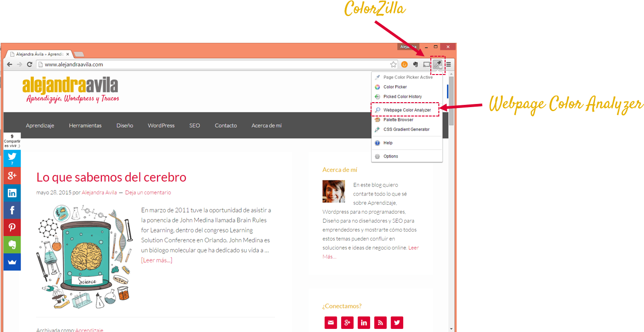Save to Evernote from the left share bar
The width and height of the screenshot is (644, 332).
pos(12,245)
